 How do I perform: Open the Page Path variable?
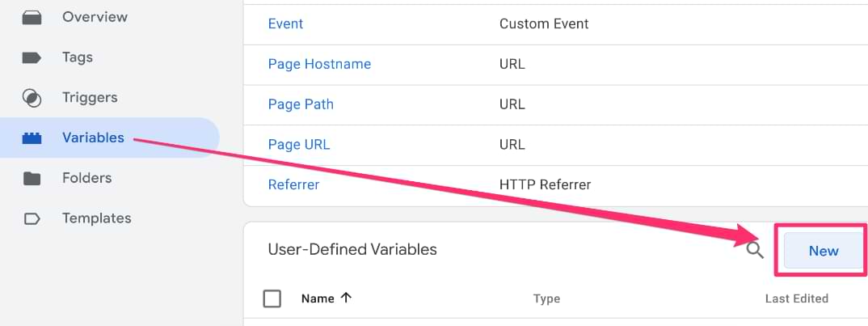click(301, 104)
